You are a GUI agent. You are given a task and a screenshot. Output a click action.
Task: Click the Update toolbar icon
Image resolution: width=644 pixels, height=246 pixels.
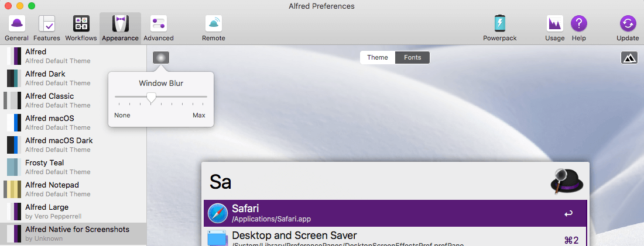[x=628, y=28]
